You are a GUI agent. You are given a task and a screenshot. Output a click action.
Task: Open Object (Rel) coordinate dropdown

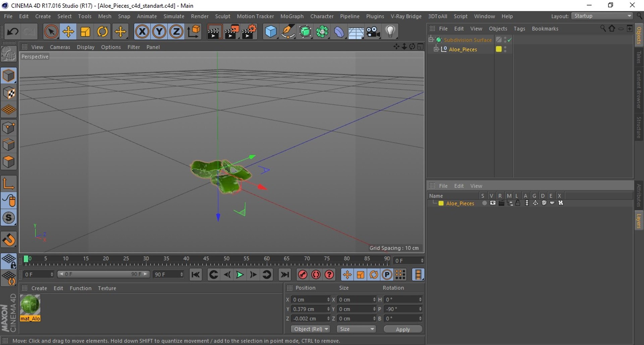coord(311,329)
